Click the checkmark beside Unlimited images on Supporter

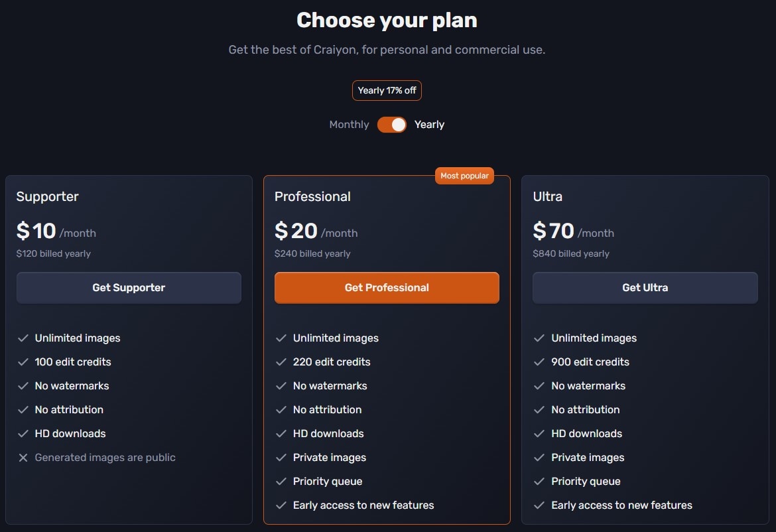tap(23, 338)
